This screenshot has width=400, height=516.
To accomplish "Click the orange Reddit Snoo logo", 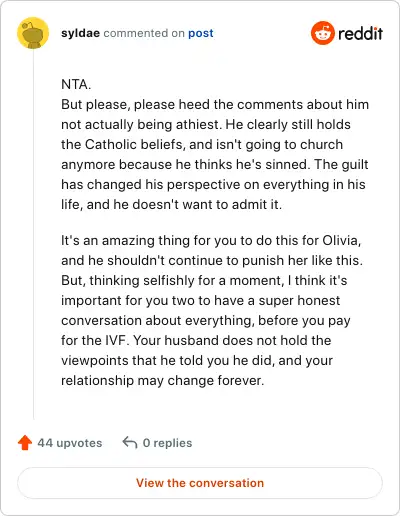I will 322,33.
